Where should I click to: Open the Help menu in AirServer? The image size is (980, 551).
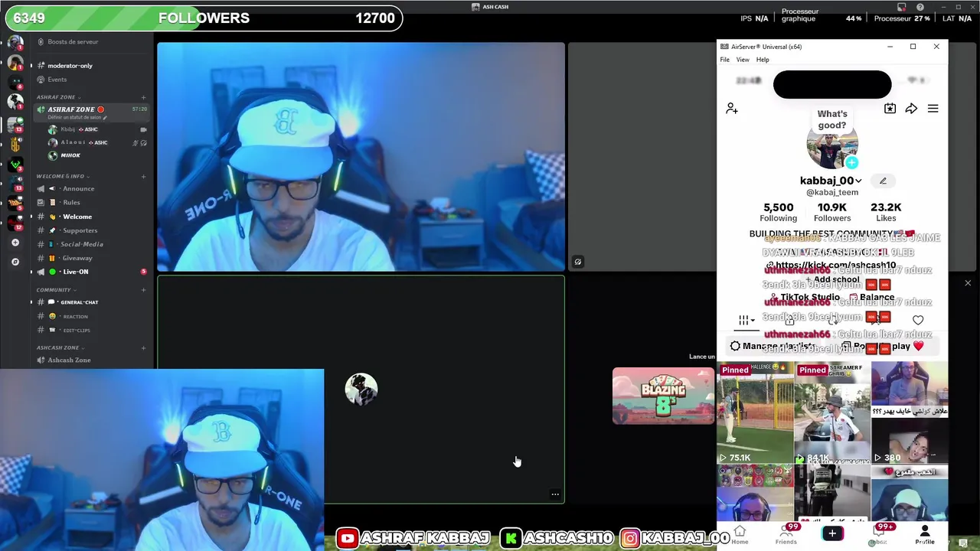tap(763, 60)
